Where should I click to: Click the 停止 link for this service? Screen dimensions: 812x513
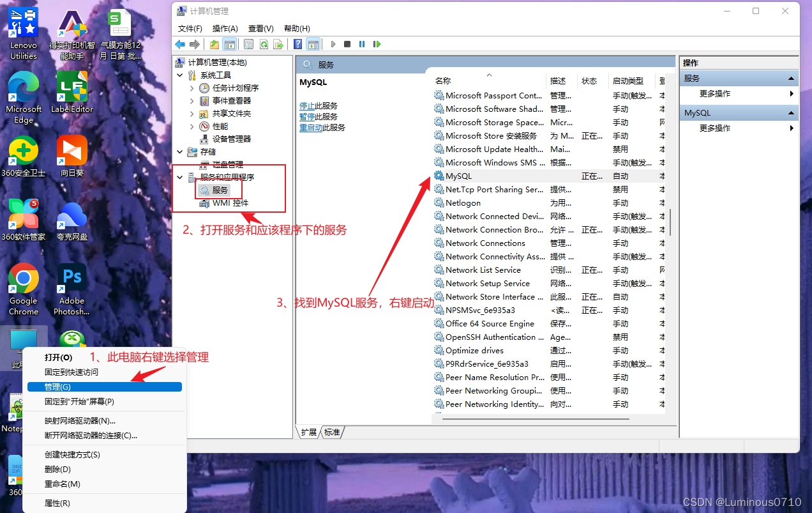(307, 106)
